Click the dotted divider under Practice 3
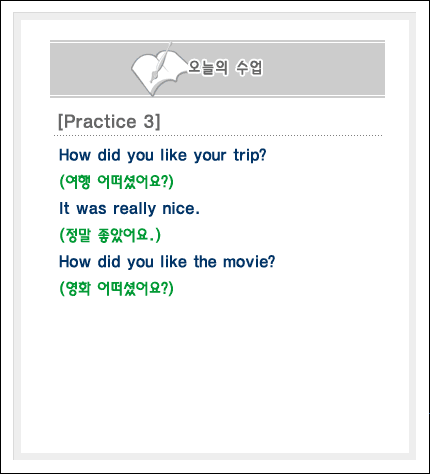The width and height of the screenshot is (430, 474). [218, 136]
